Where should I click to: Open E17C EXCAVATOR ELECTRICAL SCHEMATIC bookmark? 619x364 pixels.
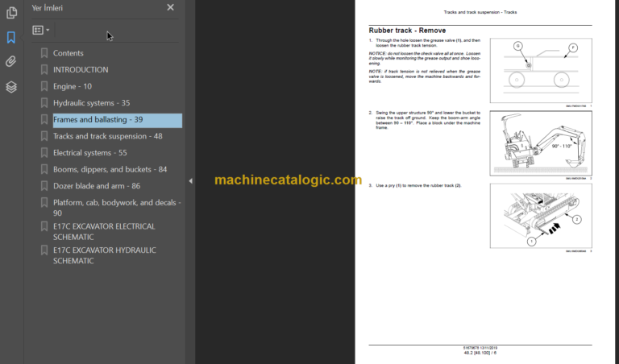[104, 231]
